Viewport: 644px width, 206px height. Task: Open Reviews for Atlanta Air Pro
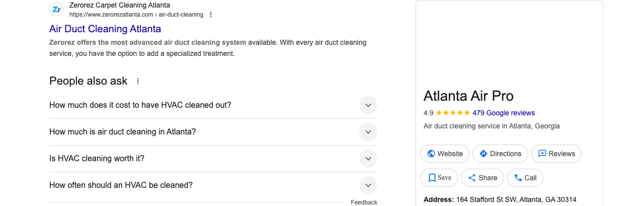(x=557, y=154)
